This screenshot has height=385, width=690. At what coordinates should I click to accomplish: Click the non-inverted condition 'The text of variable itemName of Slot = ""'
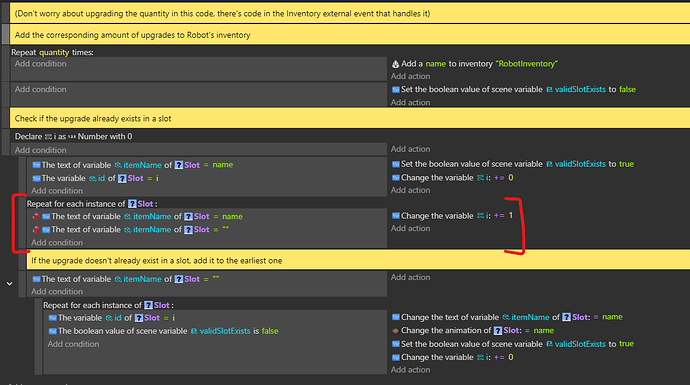click(125, 279)
